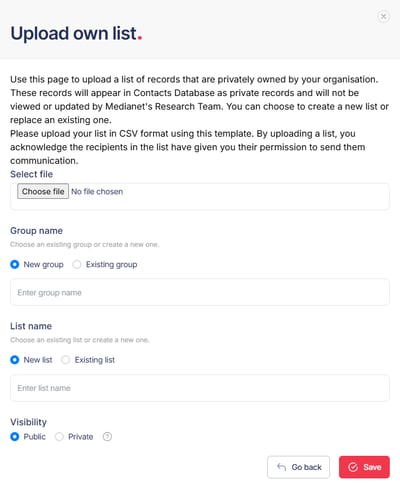
Task: Focus the Enter group name field
Action: tap(200, 292)
